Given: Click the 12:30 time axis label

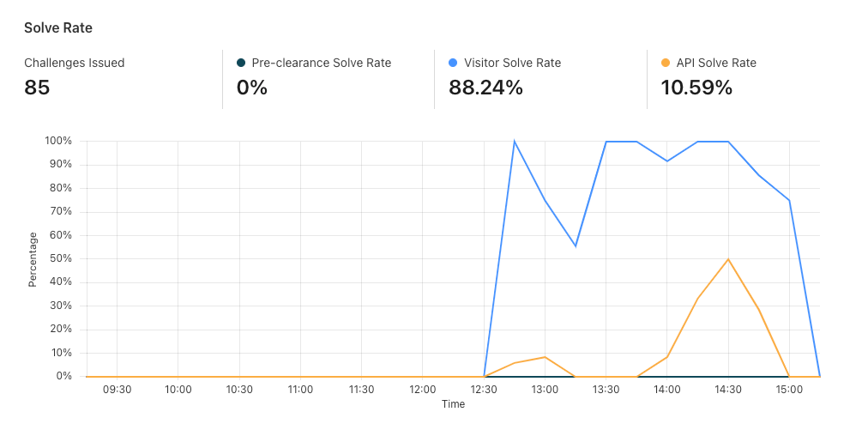Looking at the screenshot, I should [484, 390].
